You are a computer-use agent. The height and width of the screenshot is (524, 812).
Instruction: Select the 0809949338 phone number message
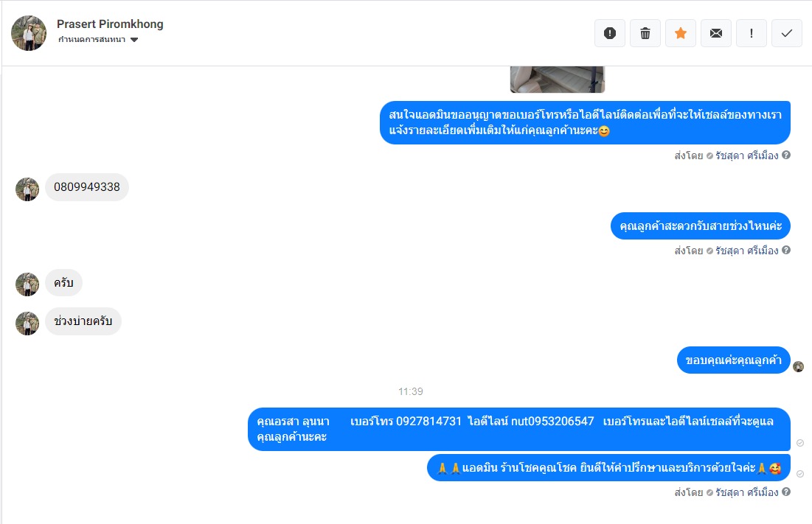[87, 187]
